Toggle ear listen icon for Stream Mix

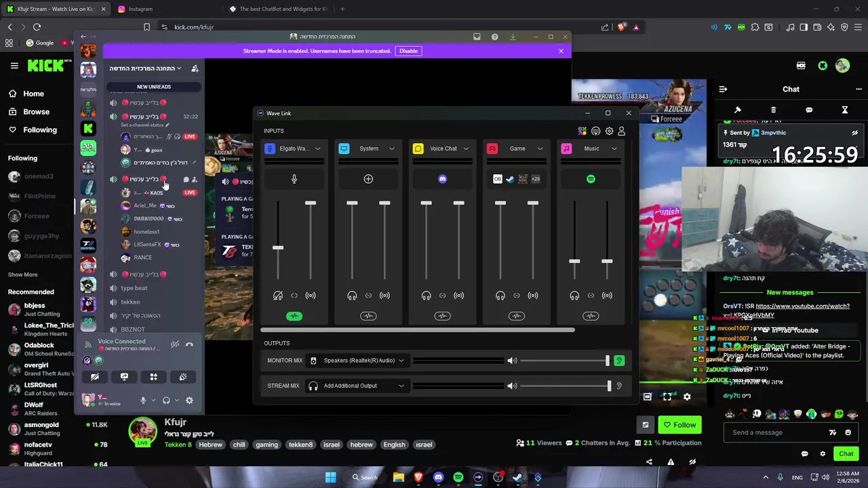pos(619,386)
